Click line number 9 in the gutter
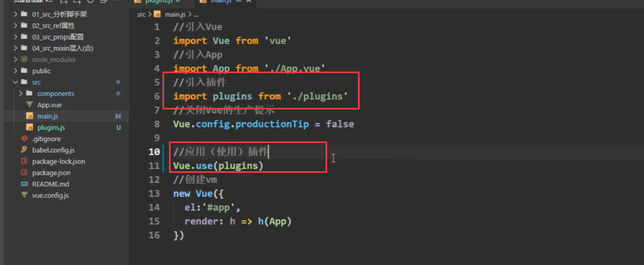This screenshot has width=644, height=265. (157, 138)
